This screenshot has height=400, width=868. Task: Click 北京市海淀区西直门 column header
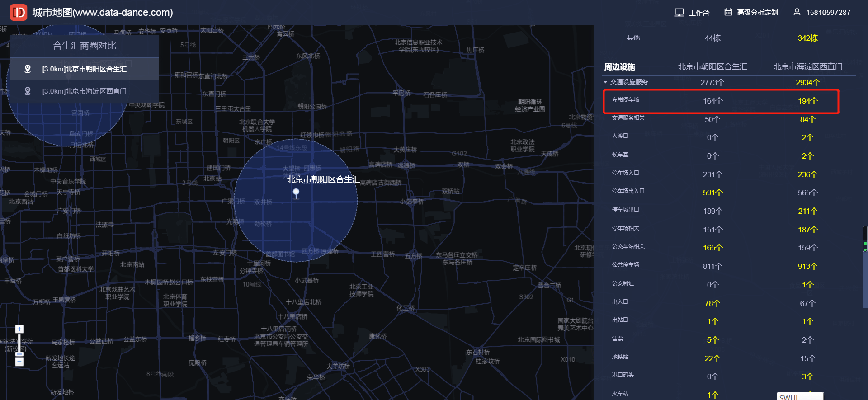click(807, 67)
